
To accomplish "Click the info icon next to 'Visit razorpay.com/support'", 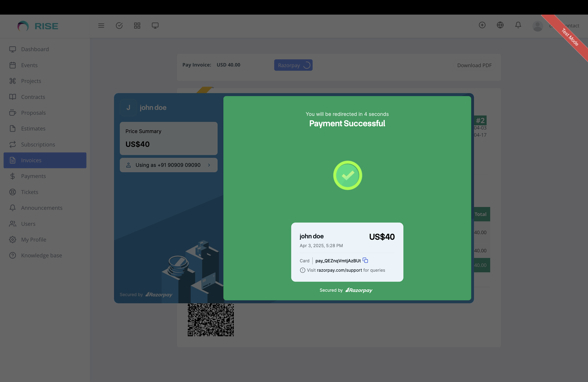I will [x=302, y=270].
